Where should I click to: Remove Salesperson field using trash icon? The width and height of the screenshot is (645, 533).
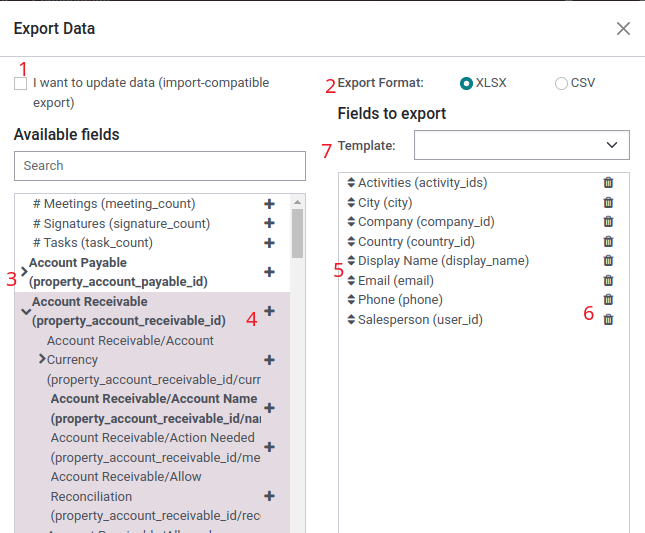(608, 320)
